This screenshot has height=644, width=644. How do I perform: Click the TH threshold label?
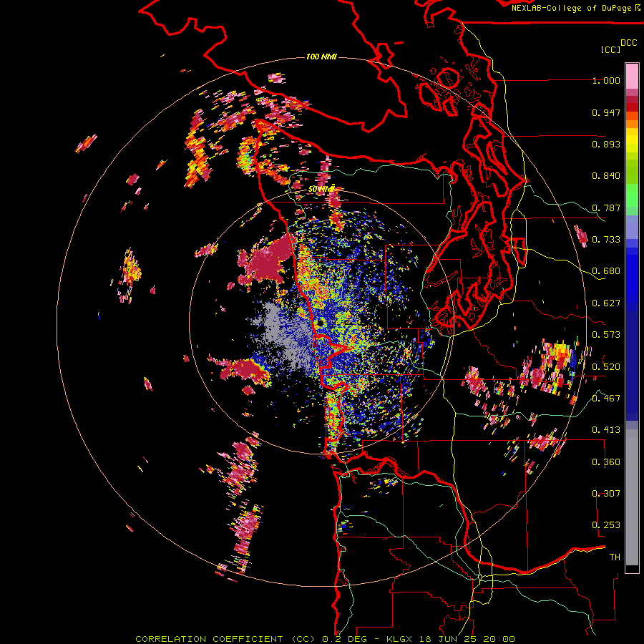point(615,557)
